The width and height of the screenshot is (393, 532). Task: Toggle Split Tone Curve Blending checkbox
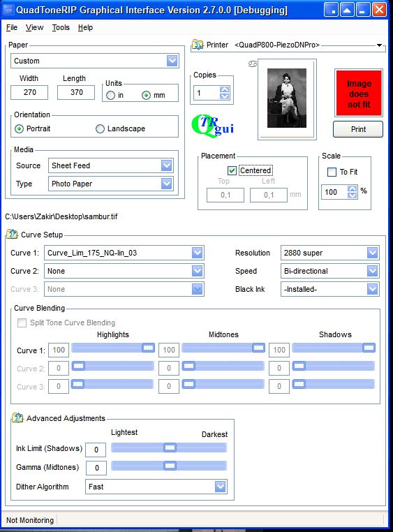[x=22, y=323]
